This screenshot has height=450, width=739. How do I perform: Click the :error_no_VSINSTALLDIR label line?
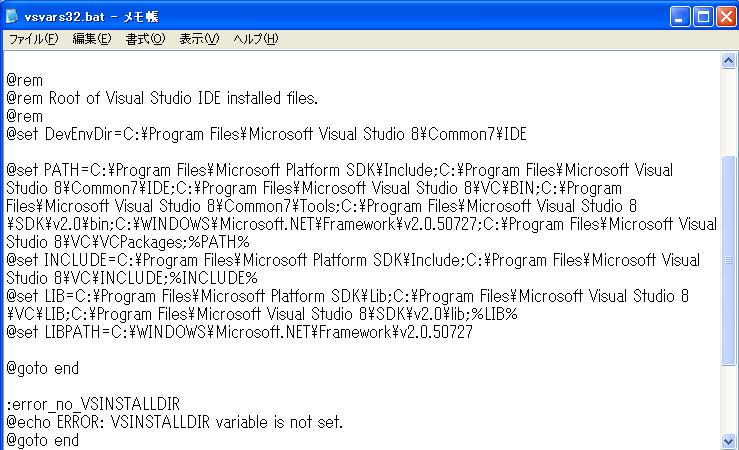(93, 404)
